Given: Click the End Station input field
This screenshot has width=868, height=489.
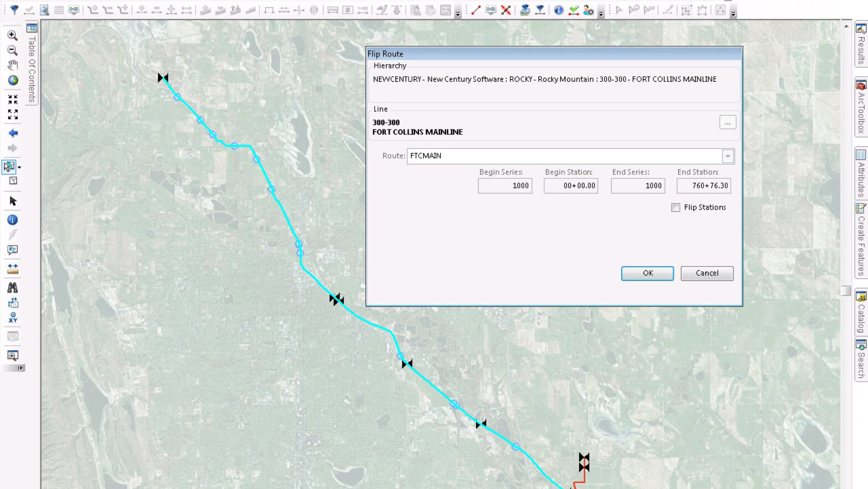Looking at the screenshot, I should (x=704, y=186).
